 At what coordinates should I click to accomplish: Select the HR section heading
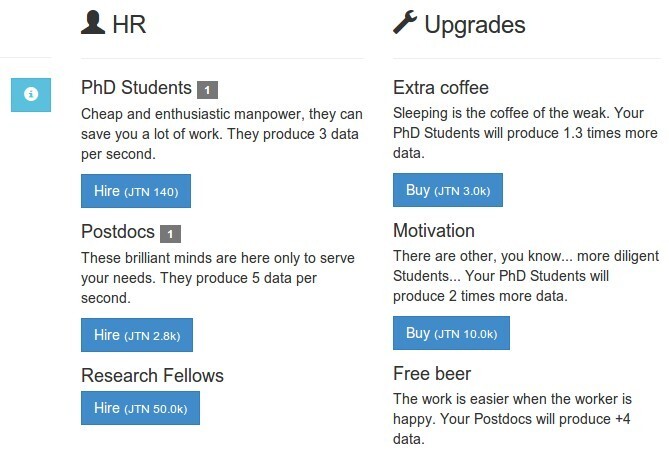130,25
